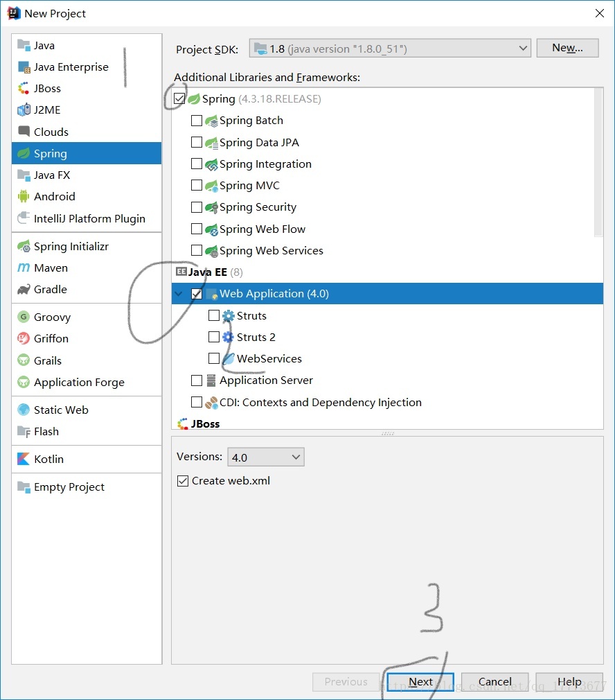This screenshot has width=615, height=700.
Task: Select the 'Spring MVC' label text
Action: click(x=250, y=185)
